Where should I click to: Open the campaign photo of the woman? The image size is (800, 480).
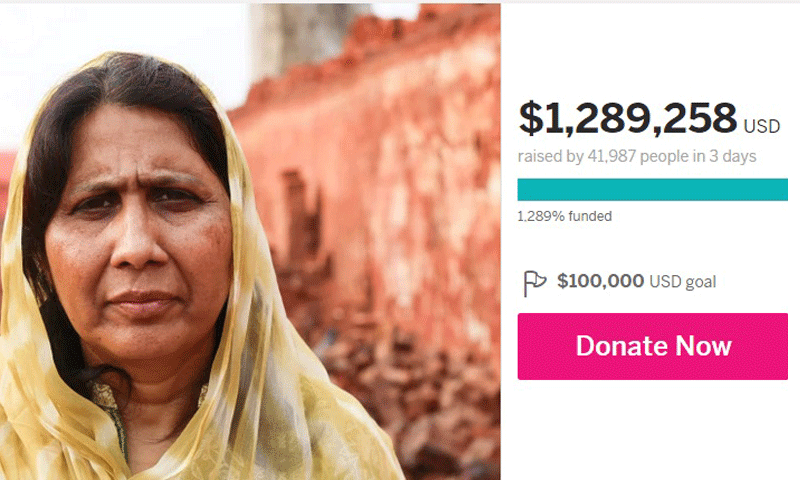[250, 242]
